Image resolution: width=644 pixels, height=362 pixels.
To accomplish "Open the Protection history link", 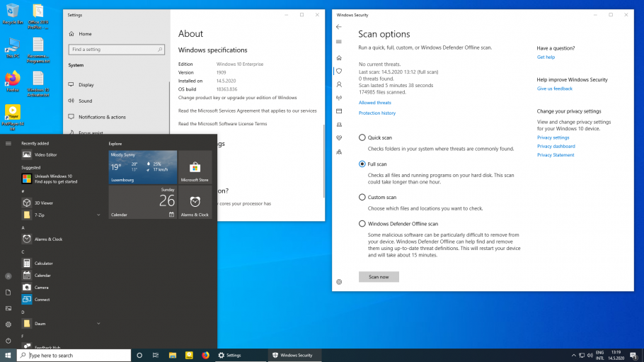I will (376, 113).
